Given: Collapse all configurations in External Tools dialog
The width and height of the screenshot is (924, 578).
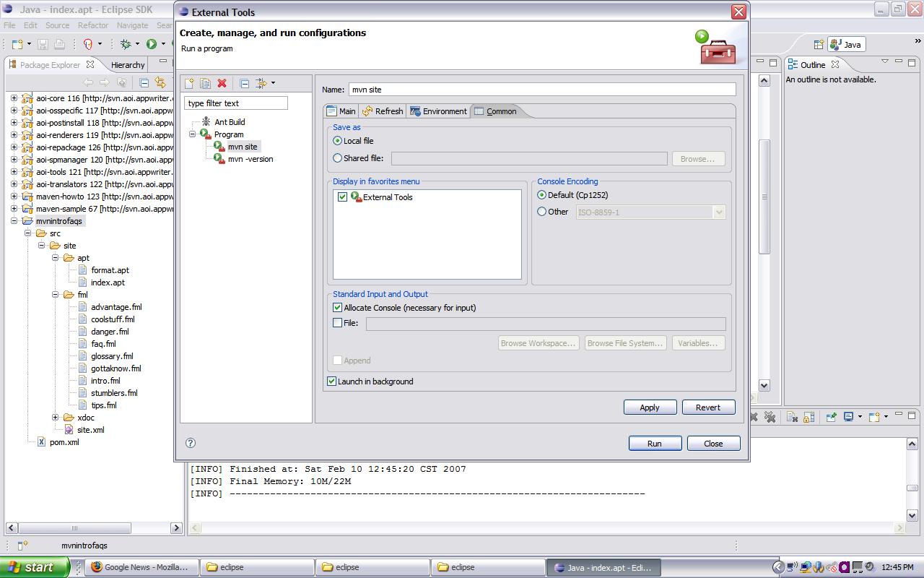Looking at the screenshot, I should (x=244, y=84).
